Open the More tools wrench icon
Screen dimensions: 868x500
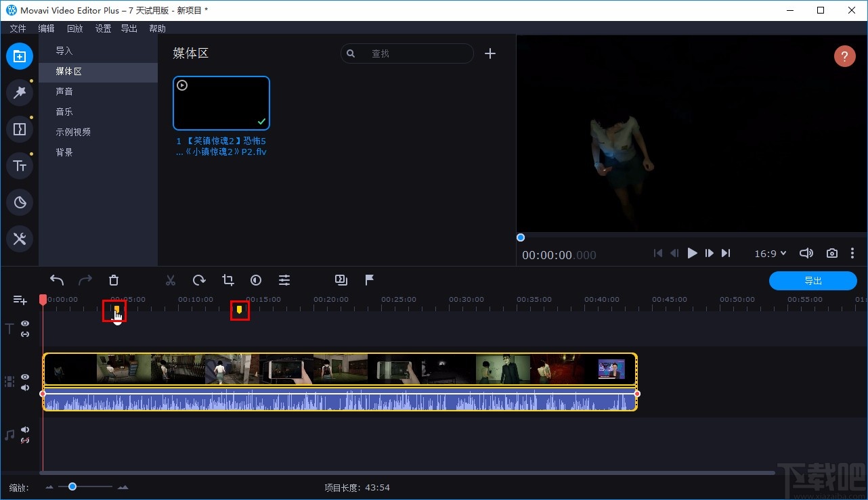coord(20,239)
